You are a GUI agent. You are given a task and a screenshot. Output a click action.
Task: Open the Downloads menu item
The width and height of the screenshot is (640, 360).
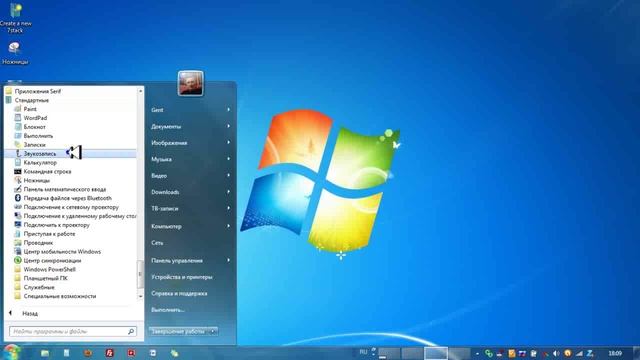[x=165, y=192]
